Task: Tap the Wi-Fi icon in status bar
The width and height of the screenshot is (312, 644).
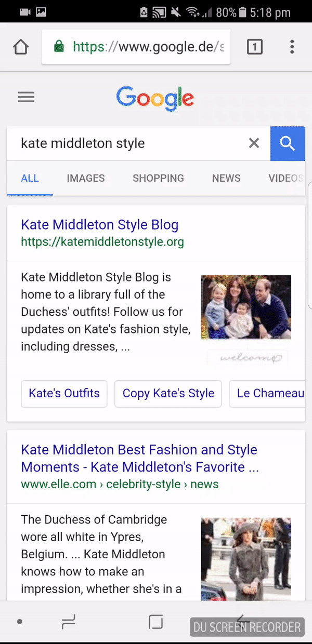Action: (x=193, y=12)
